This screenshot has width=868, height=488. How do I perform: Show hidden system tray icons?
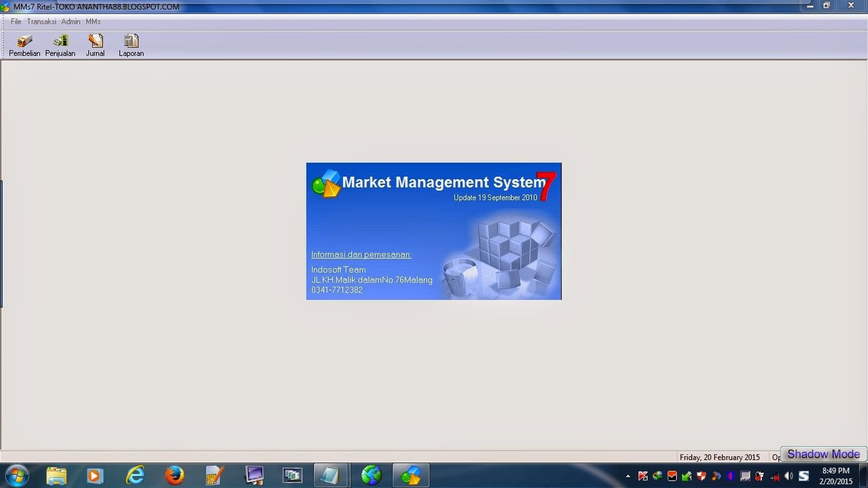(628, 476)
